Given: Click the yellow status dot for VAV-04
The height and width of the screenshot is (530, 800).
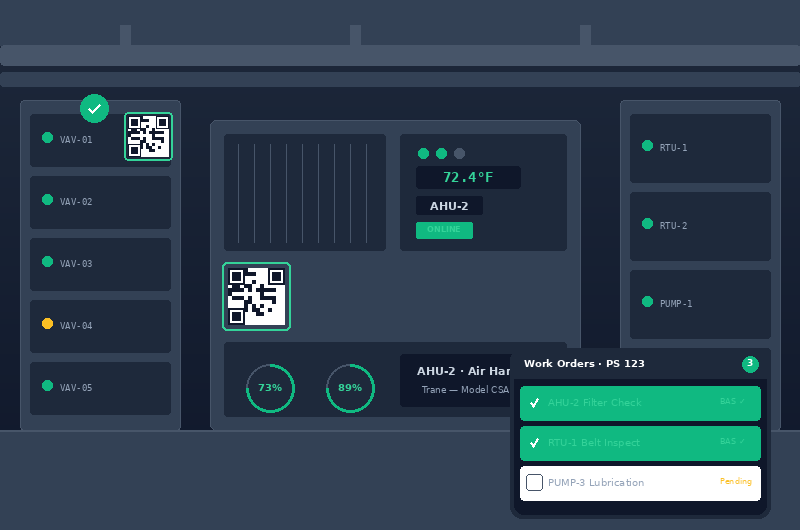Looking at the screenshot, I should click(x=47, y=324).
